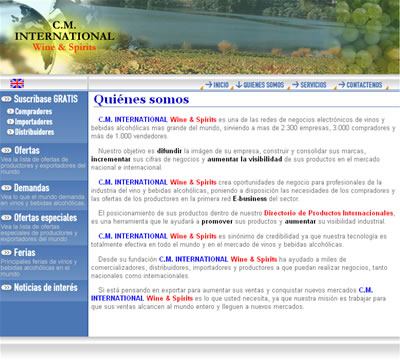Click the Ferias description text
This screenshot has width=400, height=360.
pyautogui.click(x=39, y=268)
